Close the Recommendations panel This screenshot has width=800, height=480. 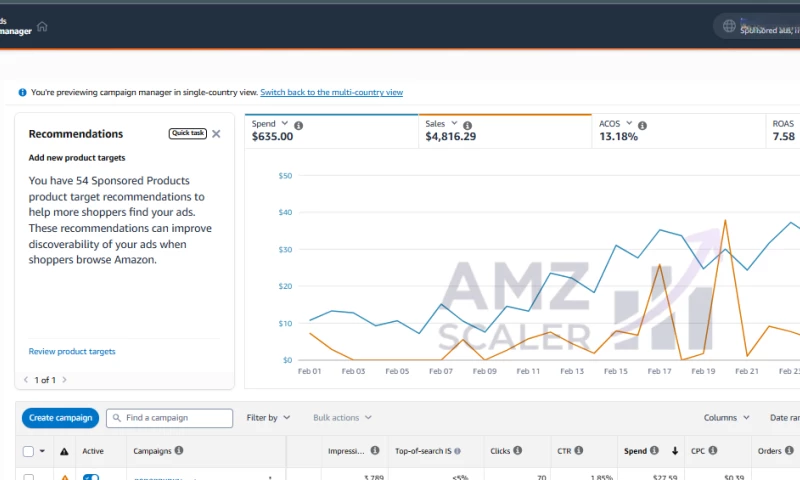pos(216,134)
